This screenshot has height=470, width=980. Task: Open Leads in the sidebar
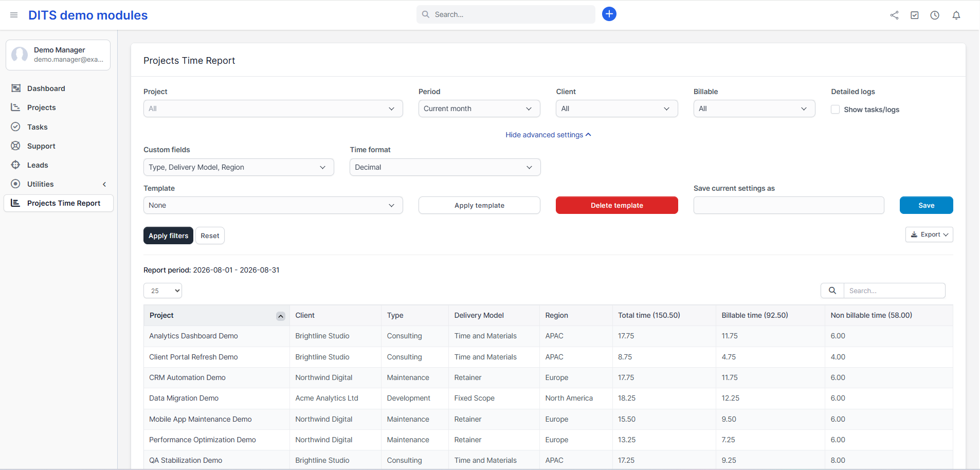pyautogui.click(x=38, y=165)
